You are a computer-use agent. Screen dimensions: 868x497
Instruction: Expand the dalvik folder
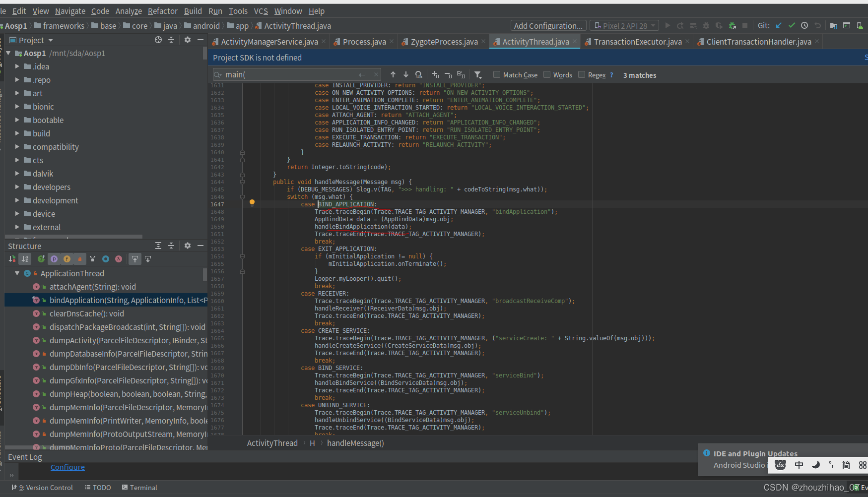click(x=17, y=173)
